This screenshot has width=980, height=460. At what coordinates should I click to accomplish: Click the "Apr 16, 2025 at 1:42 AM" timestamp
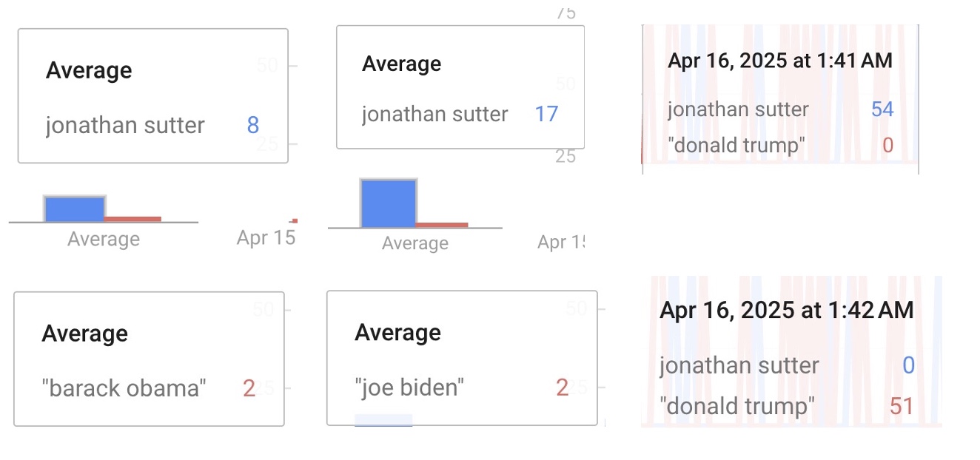[x=786, y=309]
